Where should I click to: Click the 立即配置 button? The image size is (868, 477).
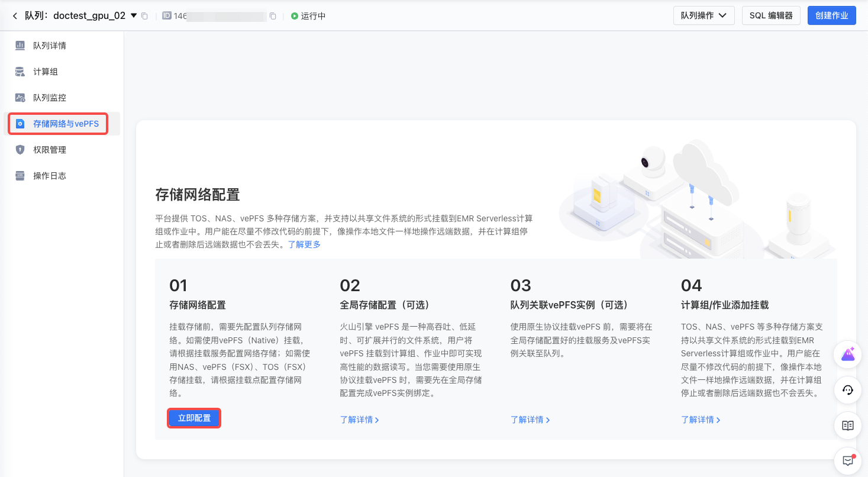194,418
